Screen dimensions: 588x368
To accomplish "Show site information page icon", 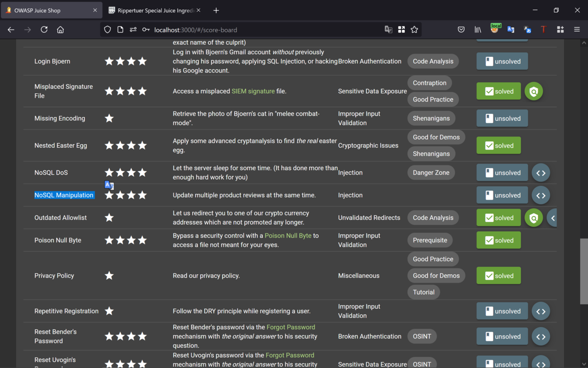I will [121, 29].
